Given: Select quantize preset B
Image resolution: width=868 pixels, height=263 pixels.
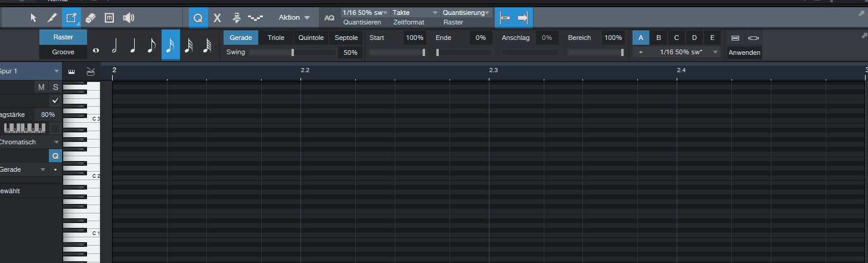Looking at the screenshot, I should tap(659, 38).
